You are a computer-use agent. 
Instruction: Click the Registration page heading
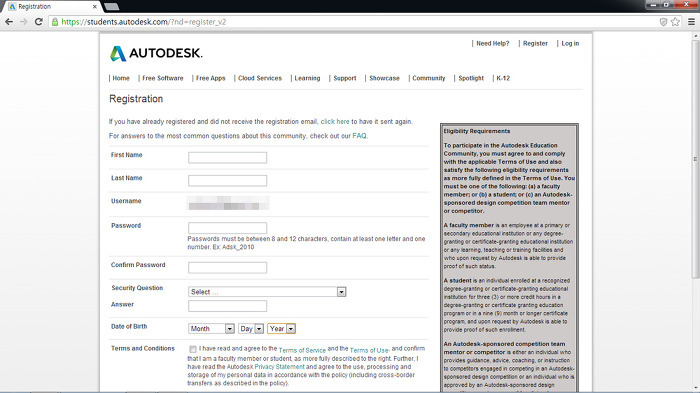[x=136, y=99]
